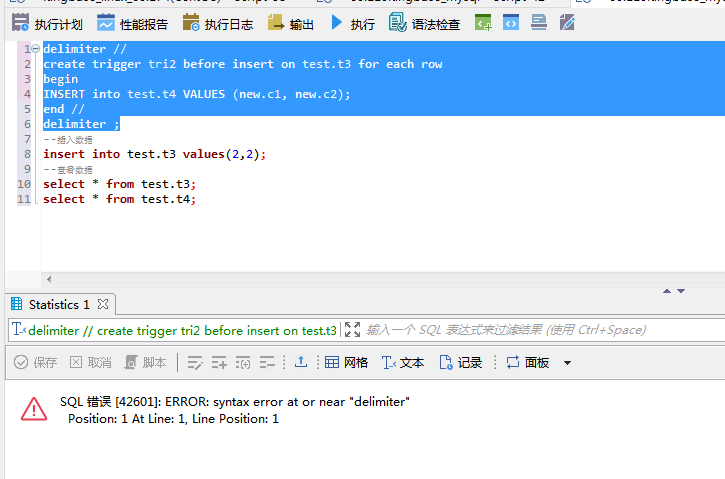Click the 输出 output button

[x=291, y=24]
